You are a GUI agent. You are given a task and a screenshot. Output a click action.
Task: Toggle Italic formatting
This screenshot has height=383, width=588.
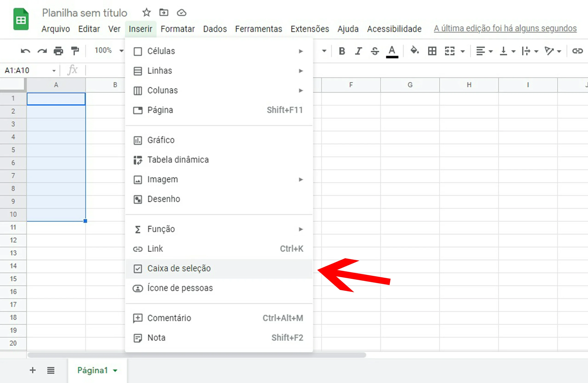pos(359,51)
